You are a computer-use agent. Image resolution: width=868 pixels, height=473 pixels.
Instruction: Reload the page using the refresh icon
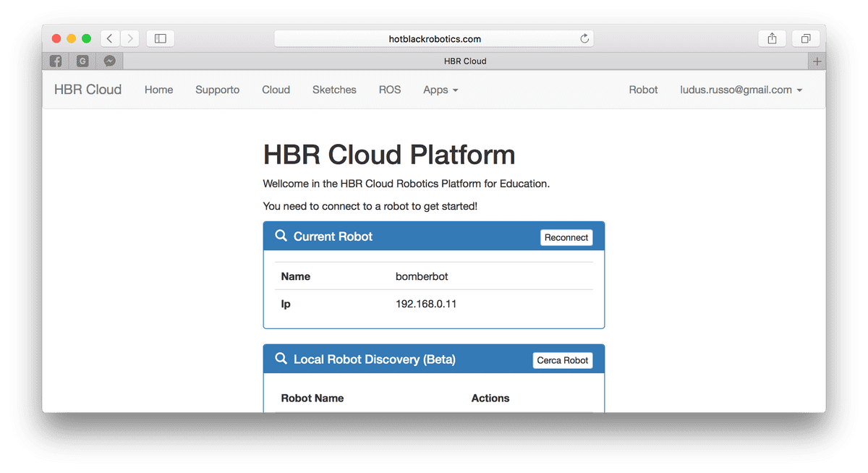coord(584,39)
